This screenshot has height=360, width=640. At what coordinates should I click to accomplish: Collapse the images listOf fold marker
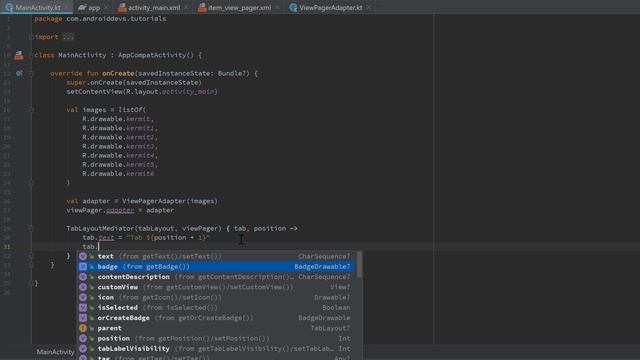pos(31,110)
